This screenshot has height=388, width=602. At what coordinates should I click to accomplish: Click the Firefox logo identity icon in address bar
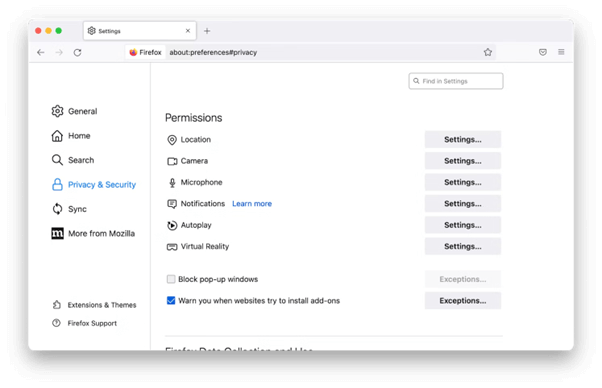(133, 52)
